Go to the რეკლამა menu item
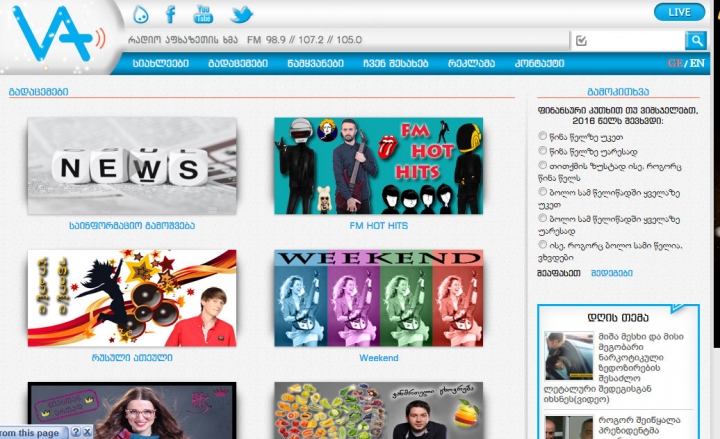This screenshot has height=439, width=720. (x=471, y=63)
